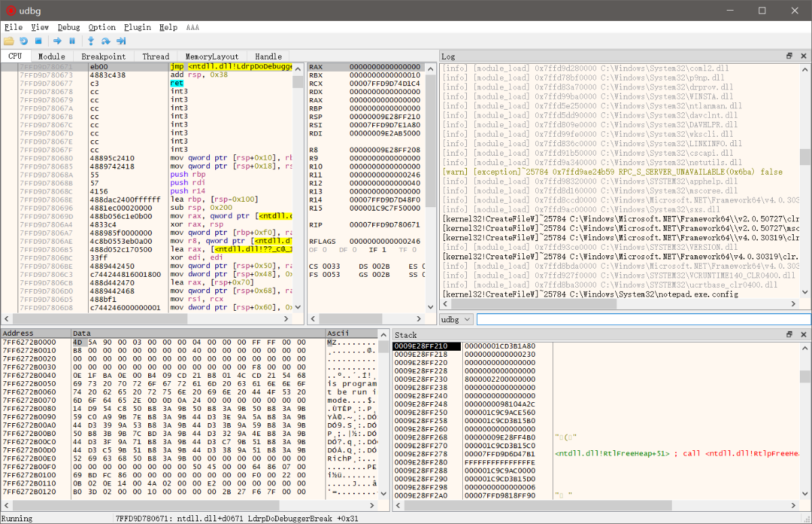
Task: Click the Step Over icon
Action: click(x=106, y=41)
